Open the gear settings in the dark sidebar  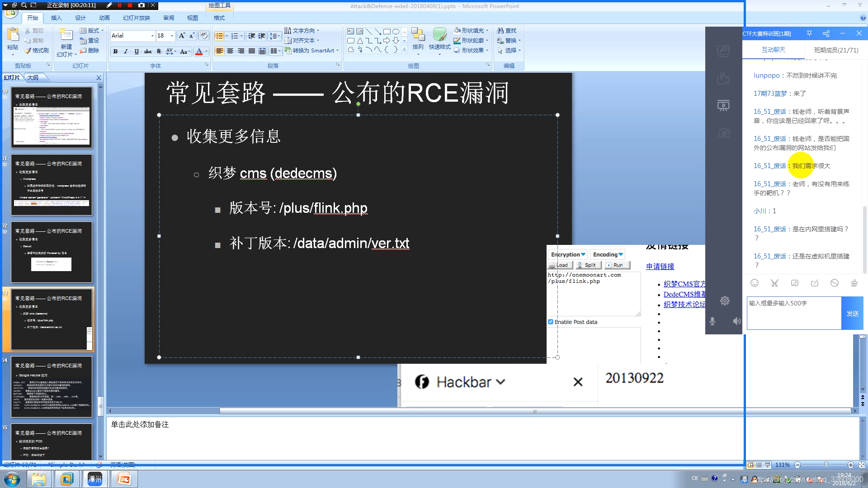point(725,301)
